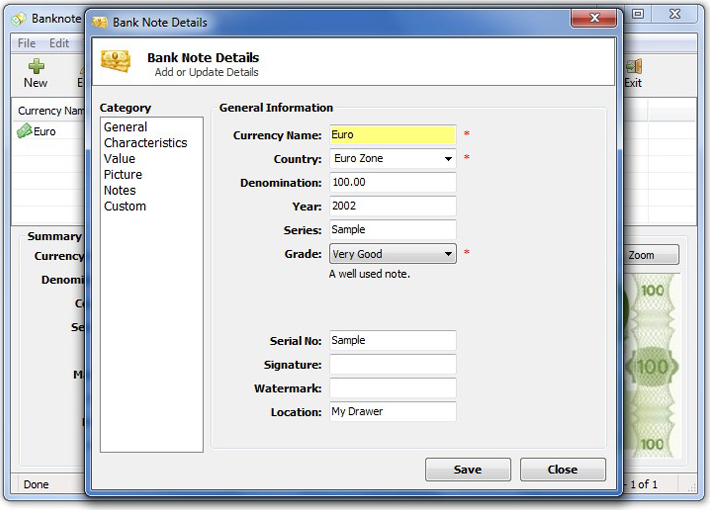Image resolution: width=710 pixels, height=510 pixels.
Task: Choose the Custom category
Action: pos(125,207)
